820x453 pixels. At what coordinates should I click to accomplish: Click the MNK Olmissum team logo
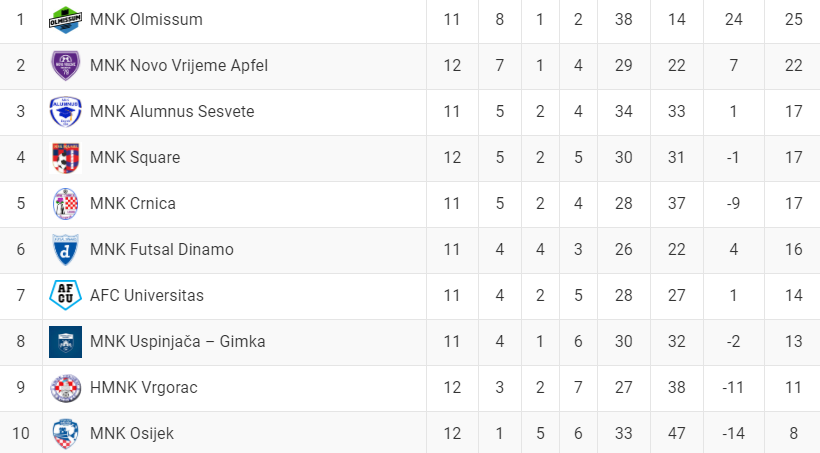click(x=65, y=20)
